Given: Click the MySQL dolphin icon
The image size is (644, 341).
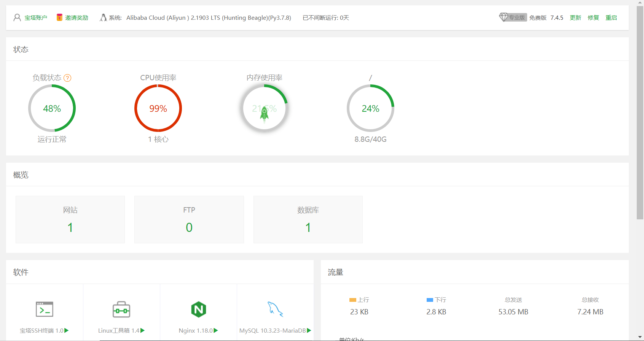Looking at the screenshot, I should pyautogui.click(x=275, y=309).
